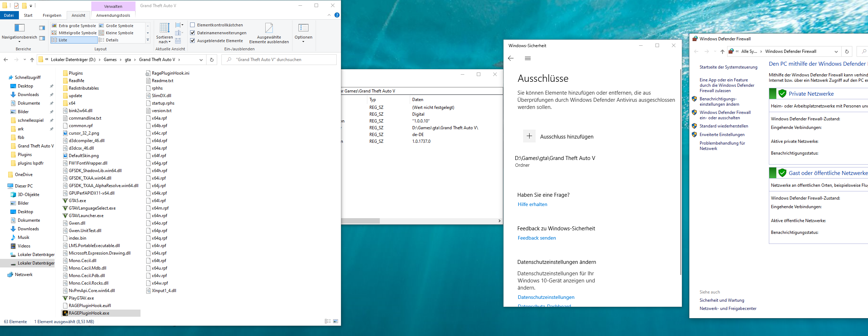The image size is (868, 336).
Task: Click the Ausgewählte Elemente ausblenden icon
Action: [x=269, y=28]
